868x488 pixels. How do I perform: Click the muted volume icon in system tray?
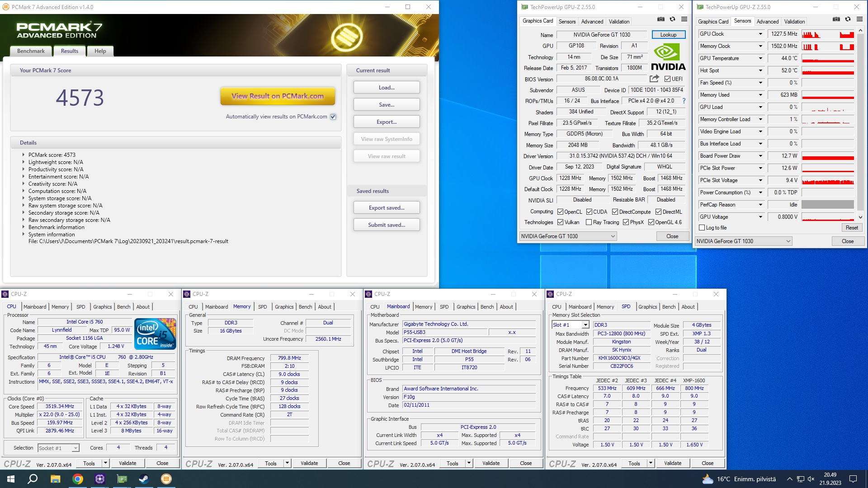pos(811,479)
